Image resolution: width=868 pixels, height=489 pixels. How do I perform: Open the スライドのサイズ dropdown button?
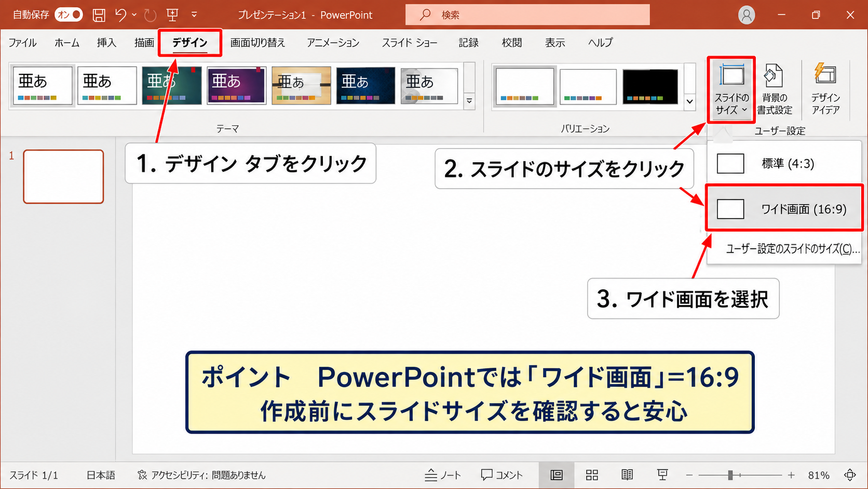[x=731, y=90]
